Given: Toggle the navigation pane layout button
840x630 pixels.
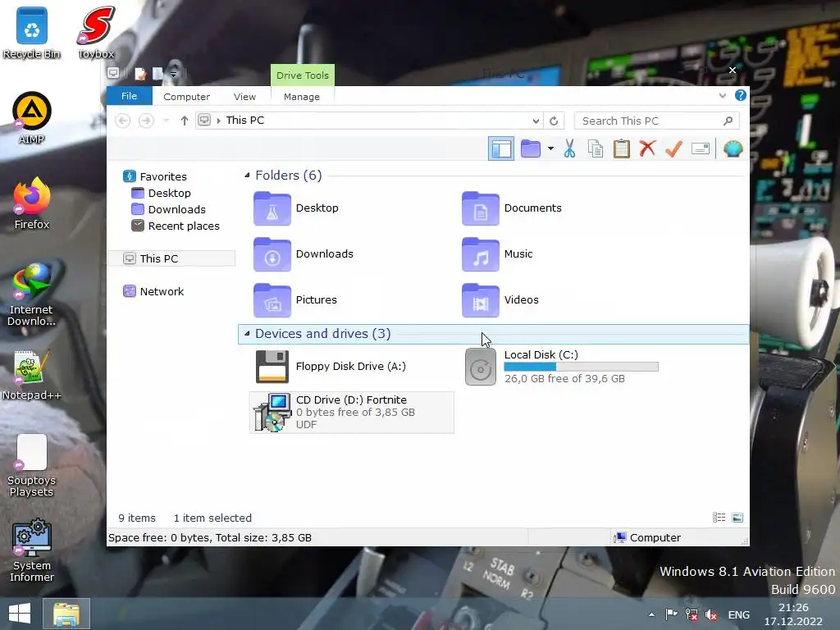Looking at the screenshot, I should [x=501, y=148].
